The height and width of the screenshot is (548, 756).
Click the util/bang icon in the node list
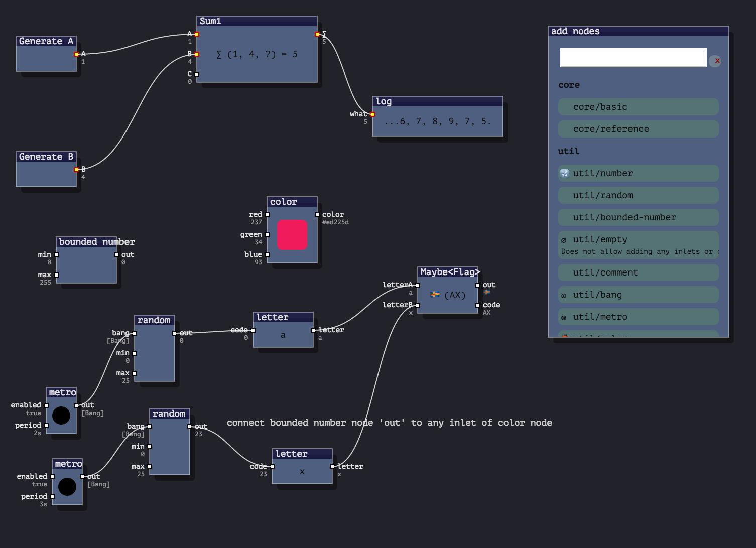pos(564,296)
